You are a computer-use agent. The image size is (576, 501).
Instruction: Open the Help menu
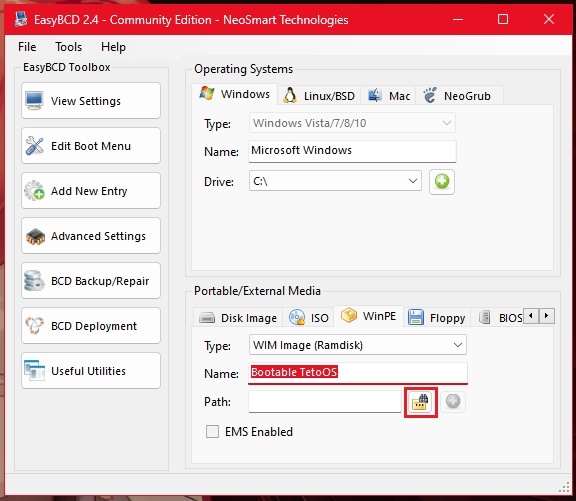pyautogui.click(x=113, y=47)
